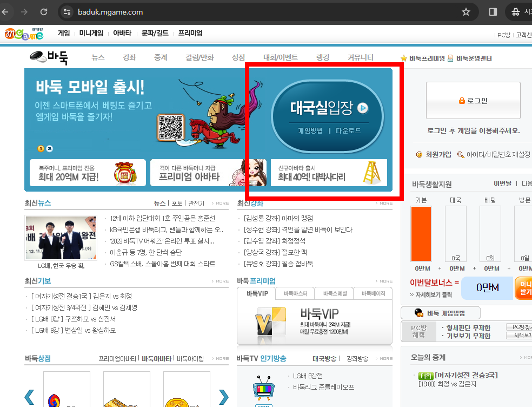Click the blue right arrow in 바둑상점 carousel
The width and height of the screenshot is (532, 407).
point(223,396)
